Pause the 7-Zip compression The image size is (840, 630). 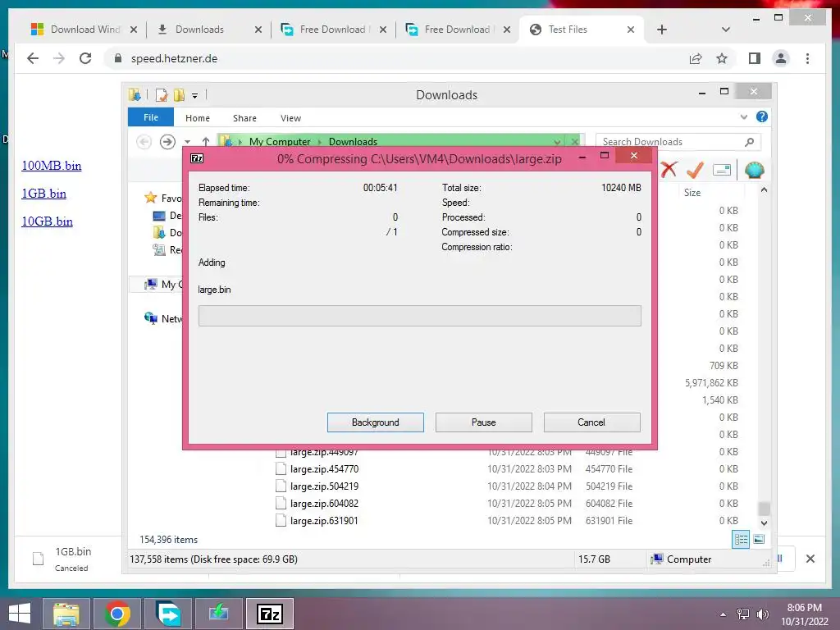click(484, 422)
